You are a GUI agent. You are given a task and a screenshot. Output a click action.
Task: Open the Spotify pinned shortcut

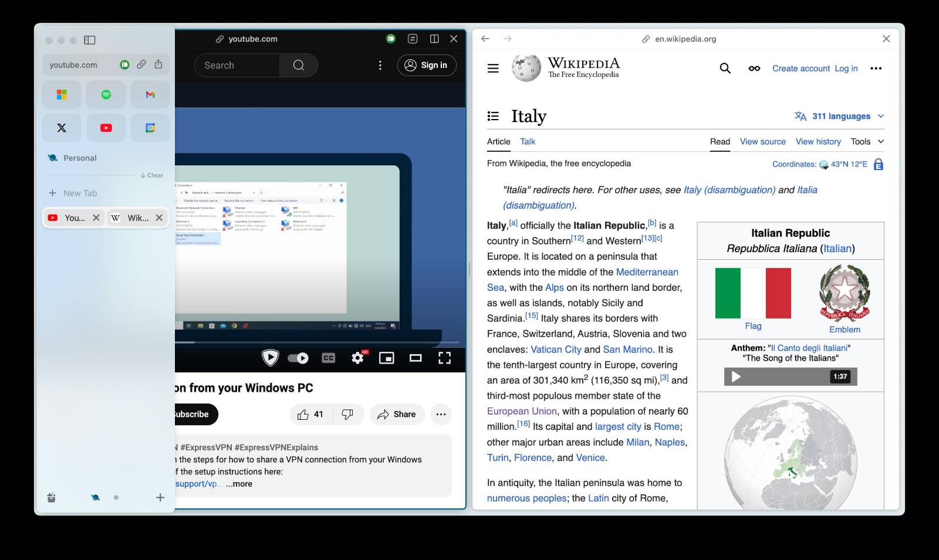[106, 94]
